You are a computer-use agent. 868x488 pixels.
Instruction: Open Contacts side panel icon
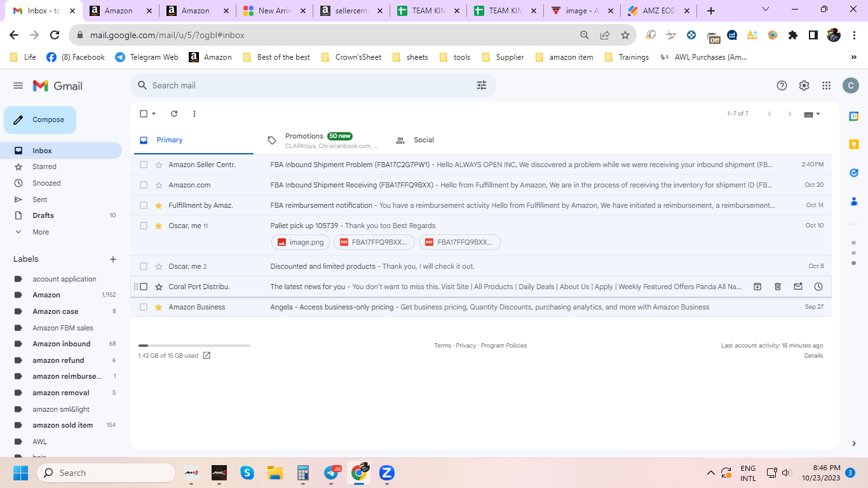[854, 201]
